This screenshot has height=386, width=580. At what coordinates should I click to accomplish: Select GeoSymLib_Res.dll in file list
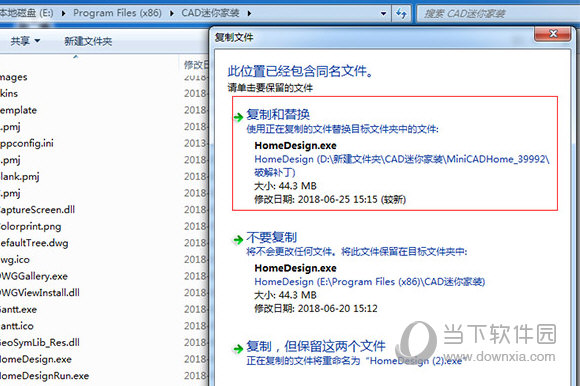(40, 343)
